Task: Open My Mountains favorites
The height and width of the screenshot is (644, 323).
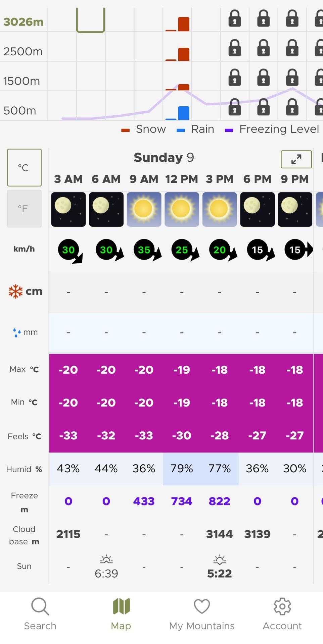Action: (x=202, y=614)
